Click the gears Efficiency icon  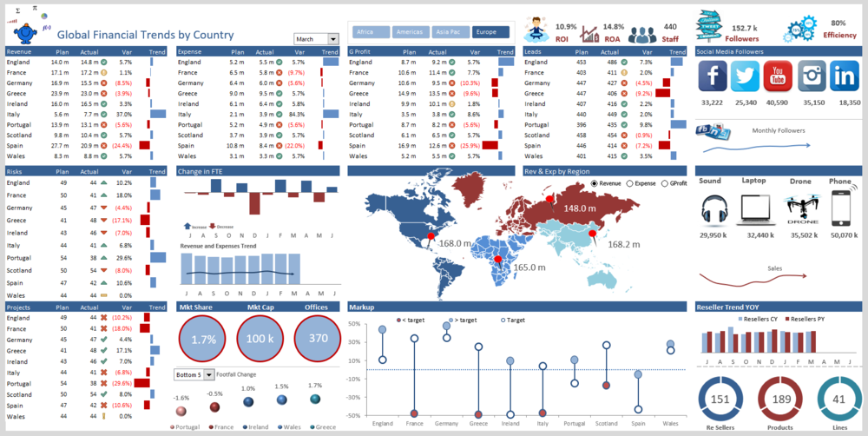click(x=799, y=30)
